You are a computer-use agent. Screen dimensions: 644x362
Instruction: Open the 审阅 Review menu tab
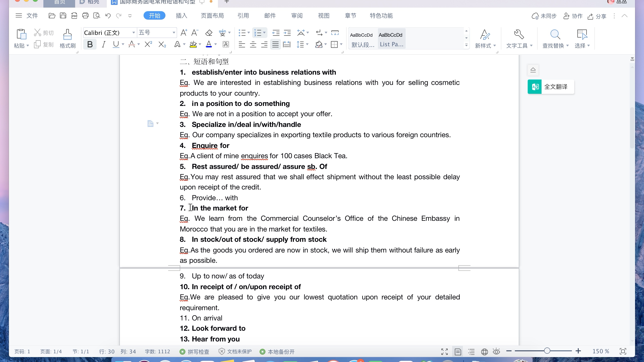pyautogui.click(x=297, y=15)
